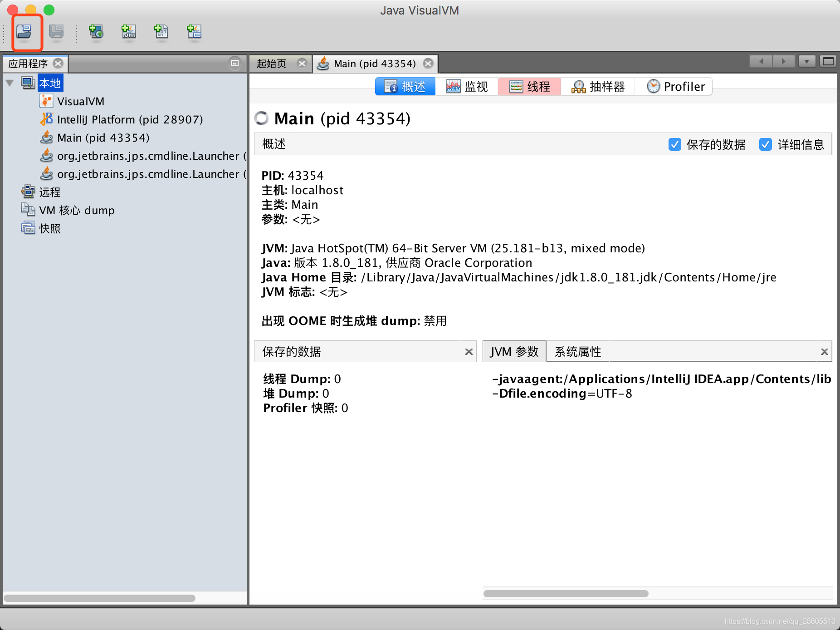Viewport: 840px width, 630px height.
Task: Select the VM 核心 dump node
Action: click(x=77, y=210)
